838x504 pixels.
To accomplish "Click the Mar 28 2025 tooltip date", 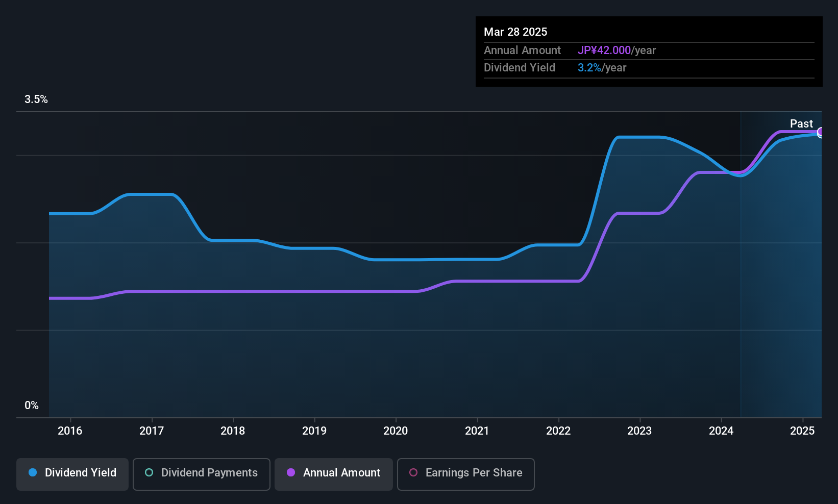I will [x=515, y=32].
